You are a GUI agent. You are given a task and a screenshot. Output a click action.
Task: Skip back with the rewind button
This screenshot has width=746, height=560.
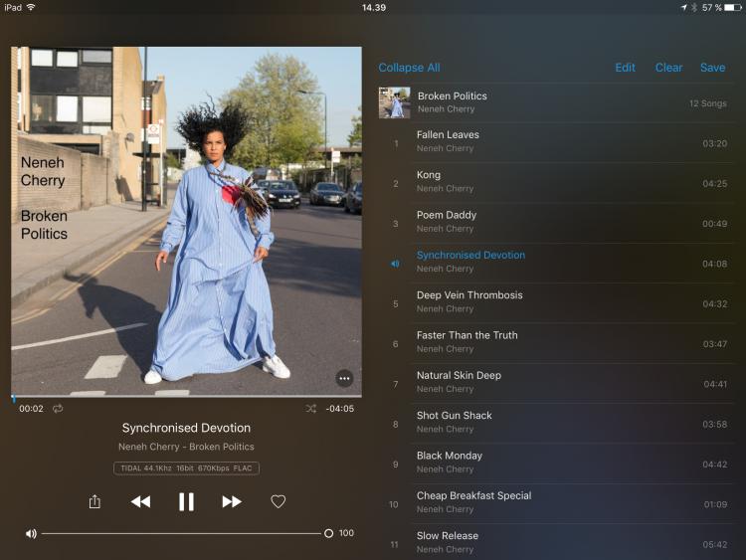[x=141, y=501]
